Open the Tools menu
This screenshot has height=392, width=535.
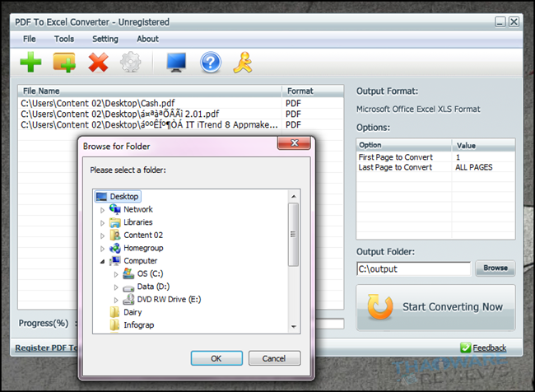tap(64, 39)
